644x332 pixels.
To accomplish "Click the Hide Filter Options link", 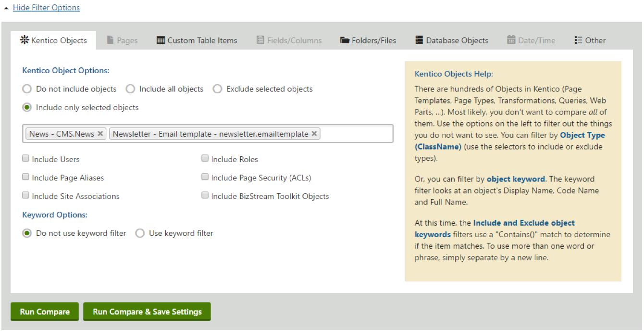I will click(x=46, y=8).
